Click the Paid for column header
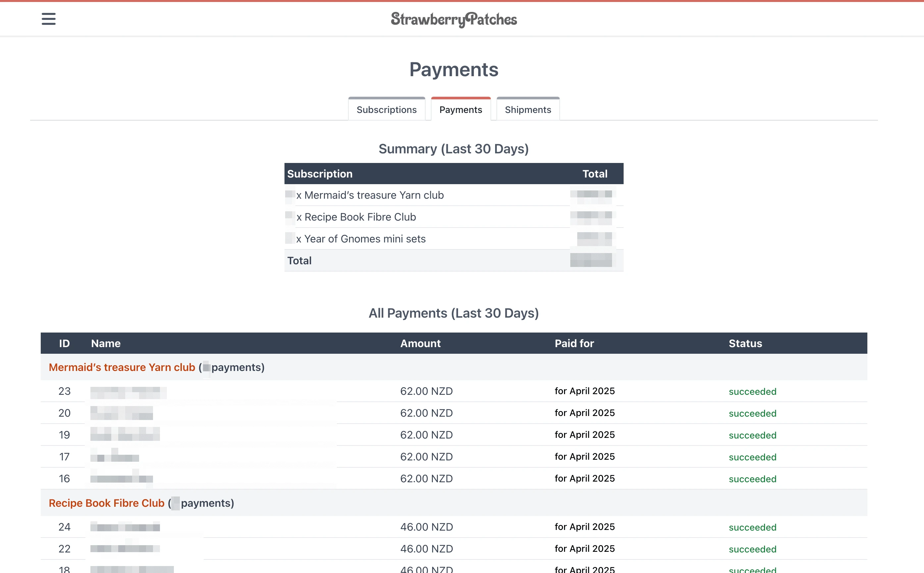924x573 pixels. click(574, 343)
